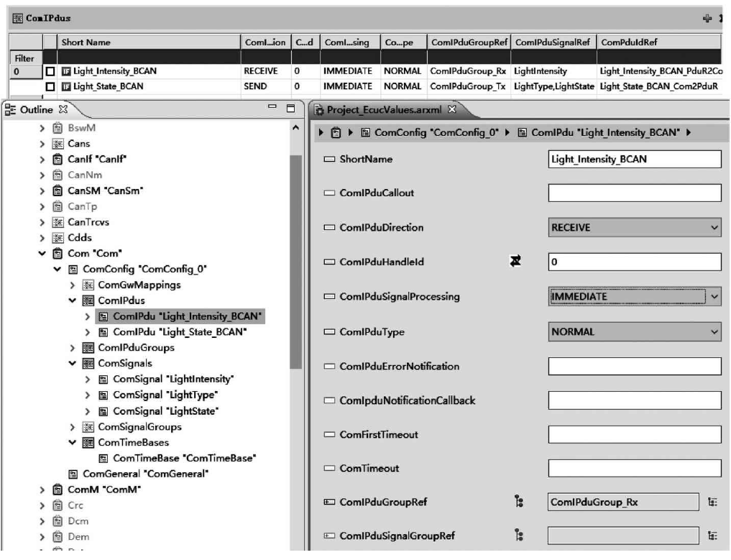
Task: Click the ComIPduSignalRef column header
Action: 554,42
